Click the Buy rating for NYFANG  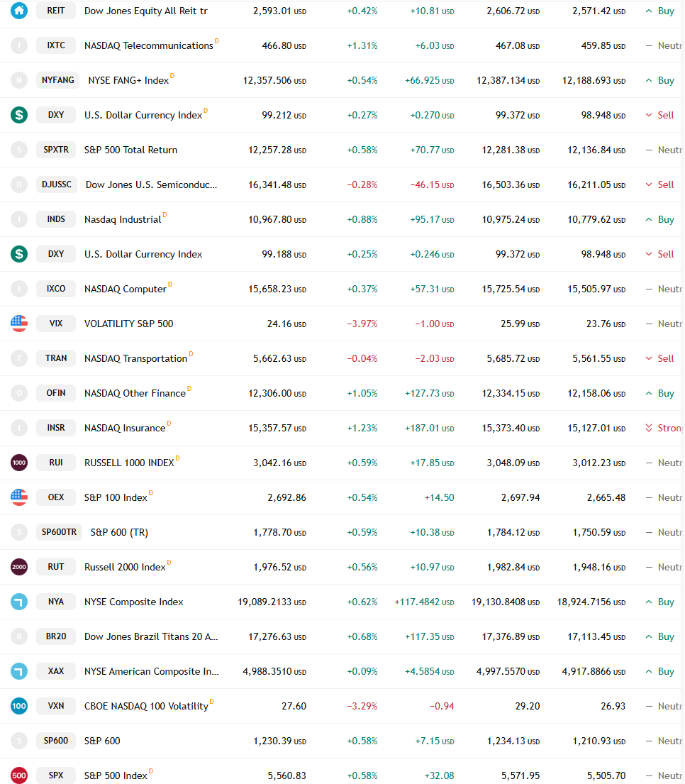pyautogui.click(x=660, y=80)
